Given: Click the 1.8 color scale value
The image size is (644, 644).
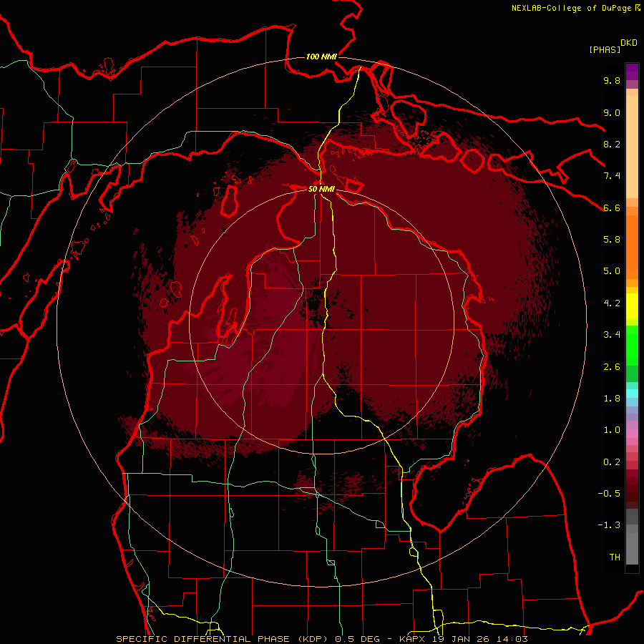Looking at the screenshot, I should (x=612, y=399).
